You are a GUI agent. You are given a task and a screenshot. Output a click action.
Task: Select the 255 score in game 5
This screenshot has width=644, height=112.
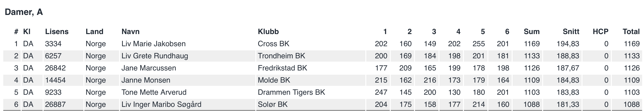(x=479, y=44)
